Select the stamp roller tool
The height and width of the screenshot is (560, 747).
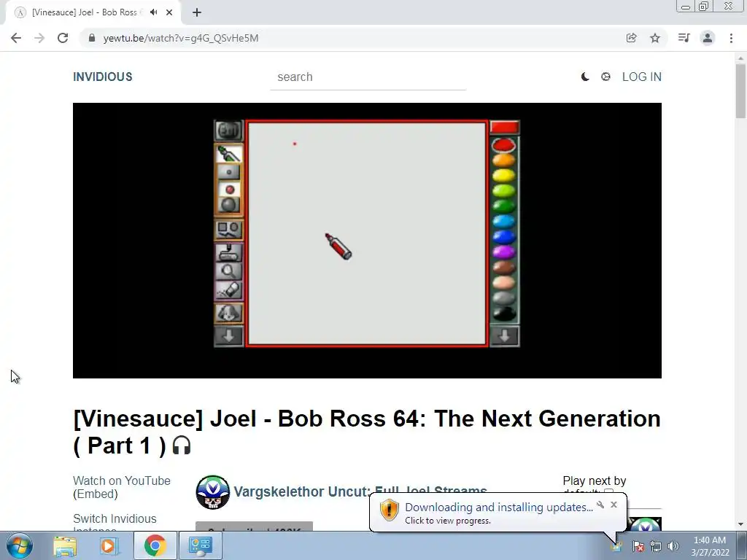pos(228,252)
